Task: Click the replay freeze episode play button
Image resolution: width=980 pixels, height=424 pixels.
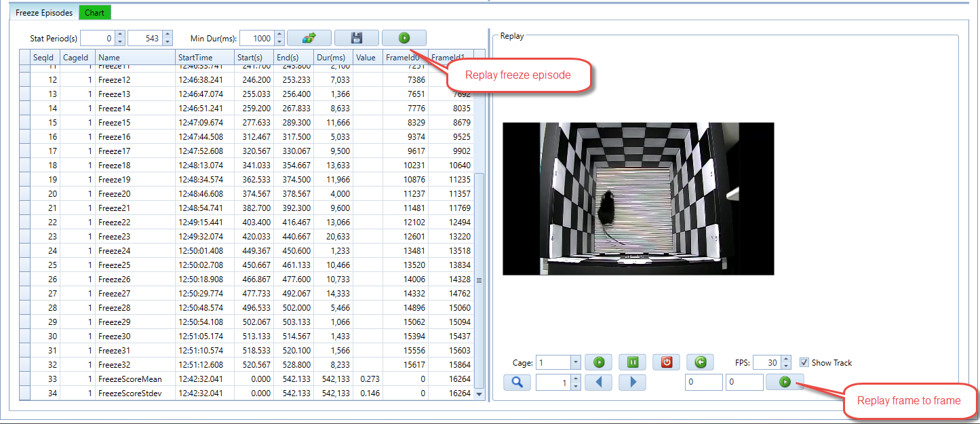Action: (404, 39)
